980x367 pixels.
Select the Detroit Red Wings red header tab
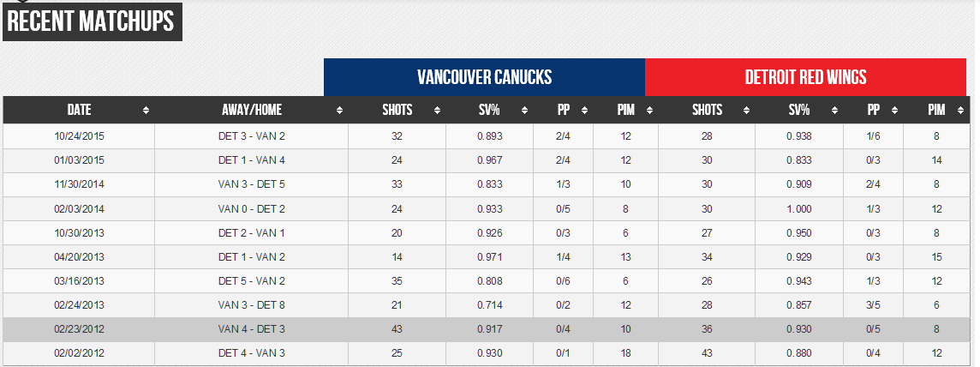click(x=805, y=77)
